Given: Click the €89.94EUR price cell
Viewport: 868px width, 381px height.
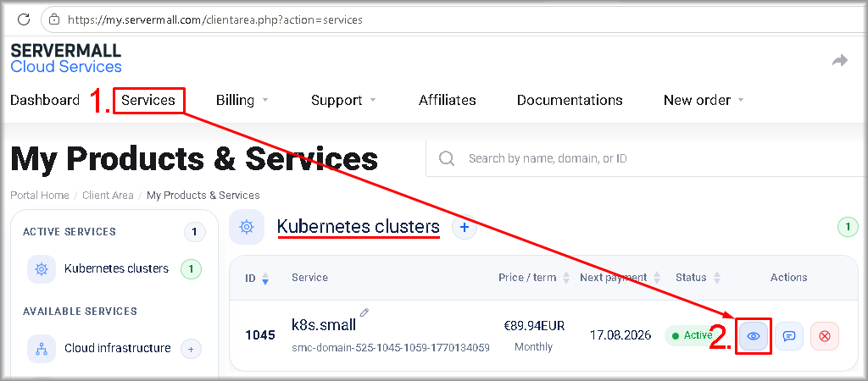Looking at the screenshot, I should coord(534,326).
